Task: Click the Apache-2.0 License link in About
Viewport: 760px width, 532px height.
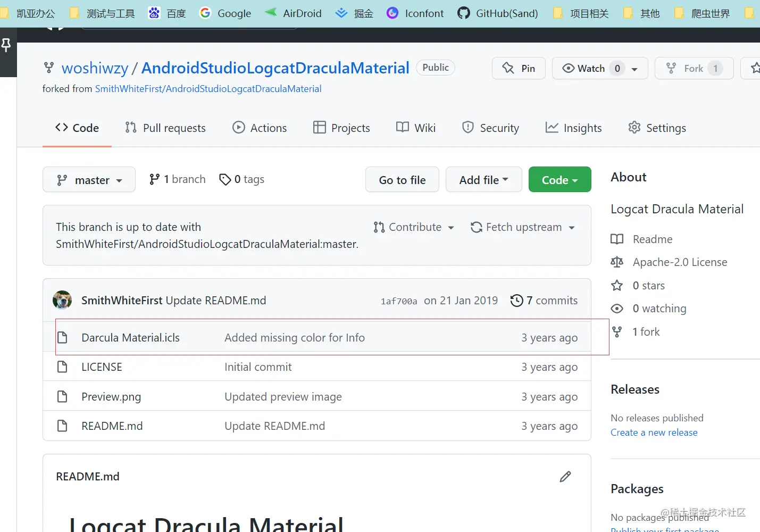Action: click(680, 262)
